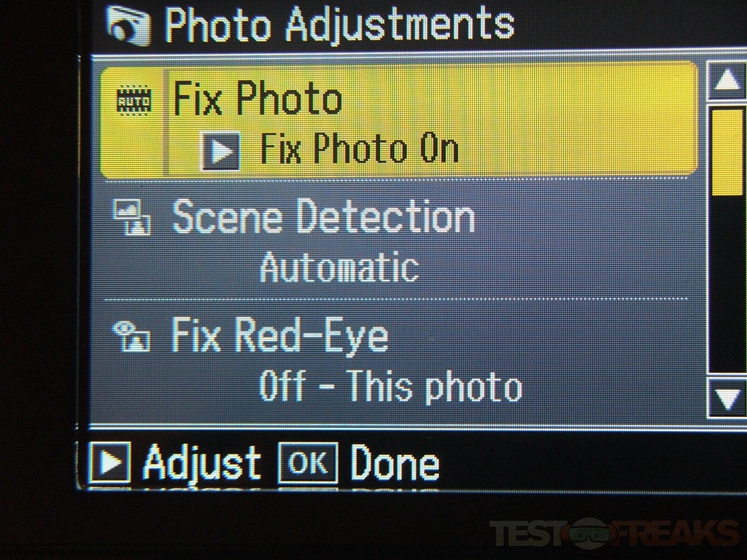Click the Photo Adjustments title
This screenshot has width=747, height=560.
(x=340, y=25)
